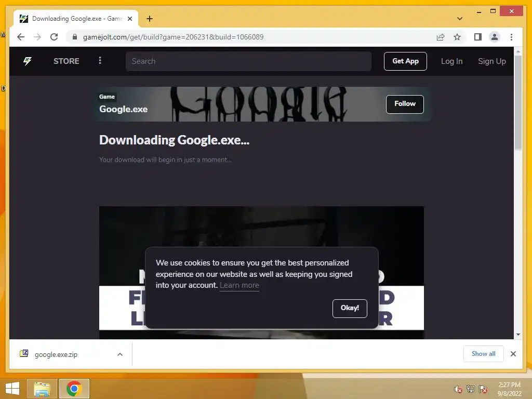View site info via the lock icon

point(75,37)
